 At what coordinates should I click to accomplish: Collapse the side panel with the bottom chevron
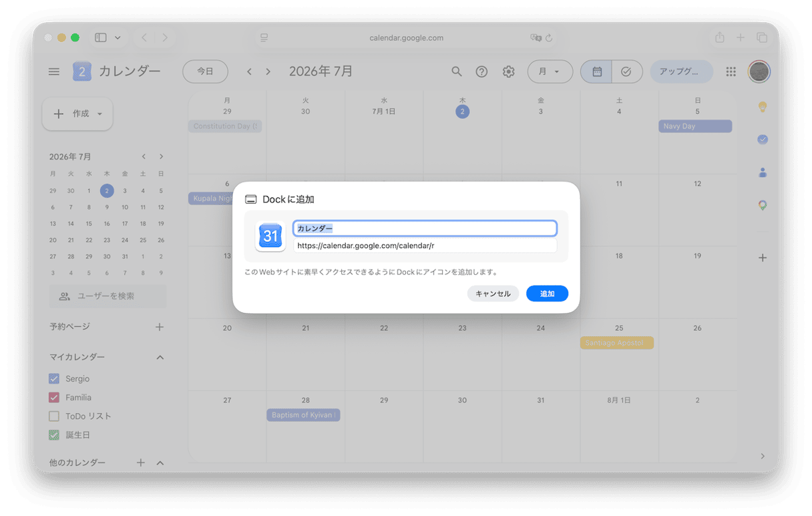tap(763, 456)
